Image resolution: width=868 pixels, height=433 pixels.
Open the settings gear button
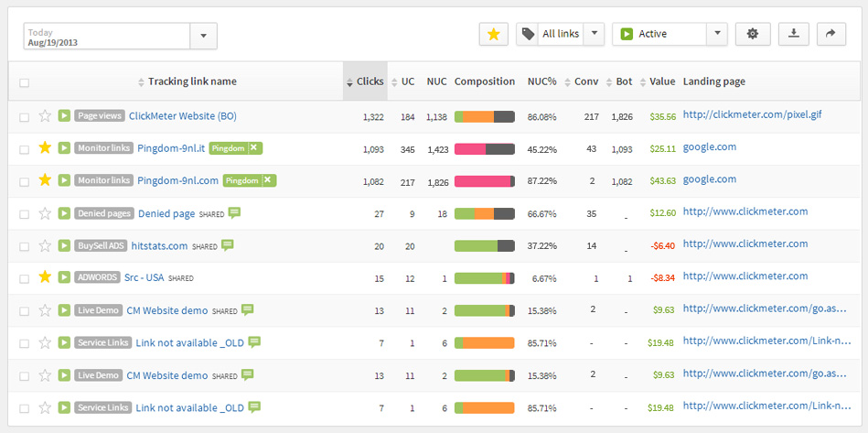coord(753,35)
